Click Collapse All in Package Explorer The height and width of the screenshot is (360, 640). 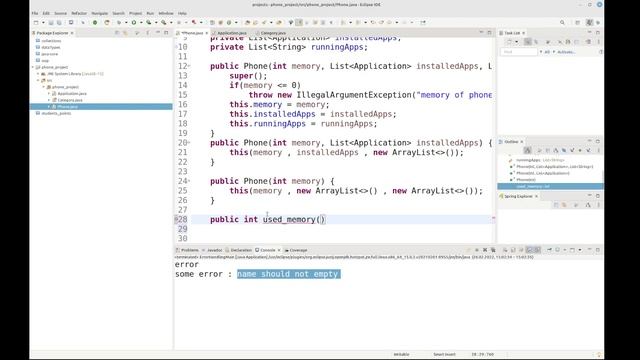coord(117,33)
